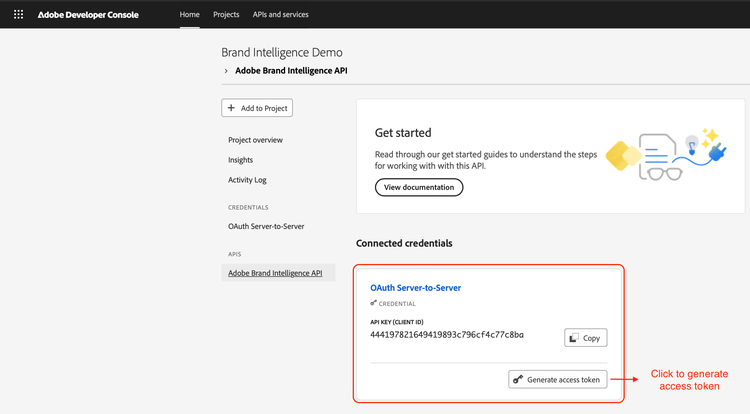Image resolution: width=750 pixels, height=414 pixels.
Task: Click the Brand Intelligence Demo project title
Action: click(x=282, y=52)
